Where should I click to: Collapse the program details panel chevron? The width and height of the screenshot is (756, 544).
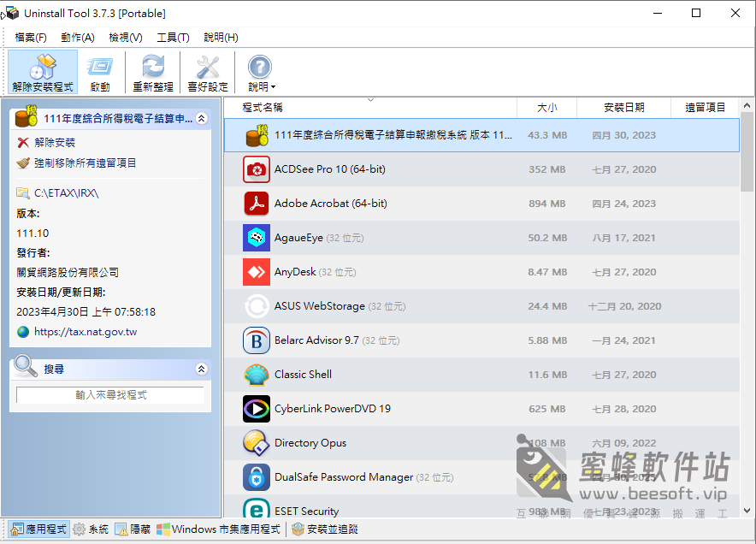(202, 118)
